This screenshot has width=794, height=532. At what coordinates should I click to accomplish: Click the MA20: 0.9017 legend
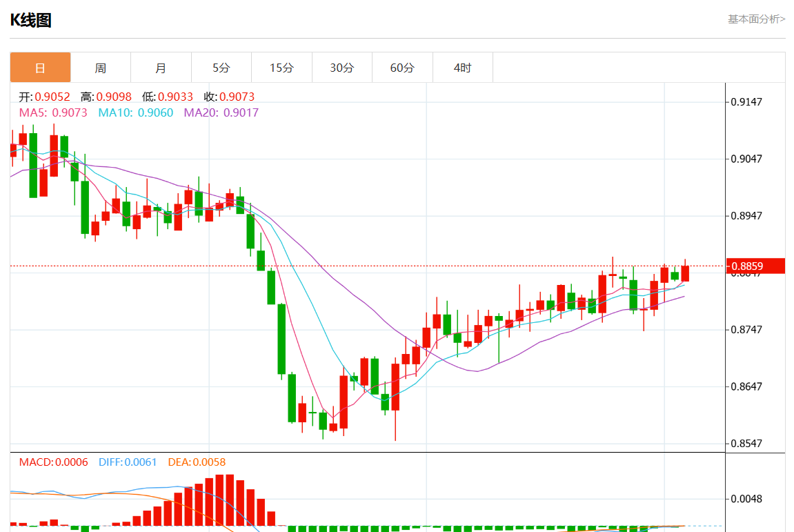coord(221,112)
